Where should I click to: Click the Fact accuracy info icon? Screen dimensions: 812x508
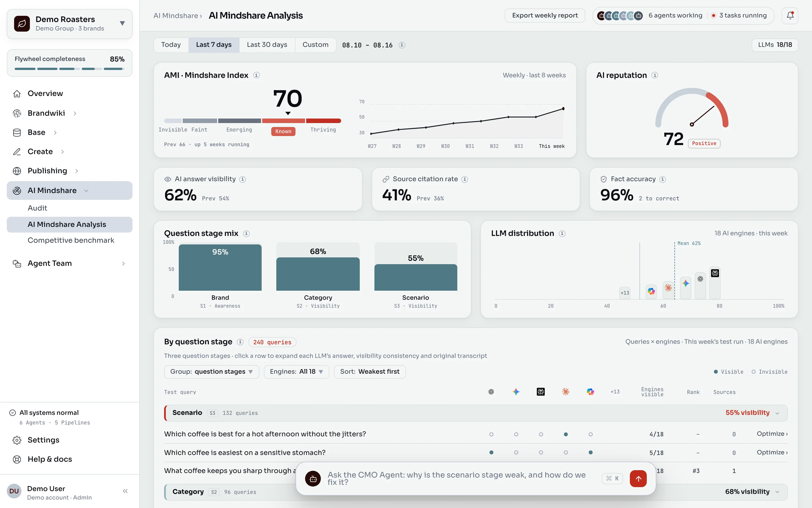point(662,179)
